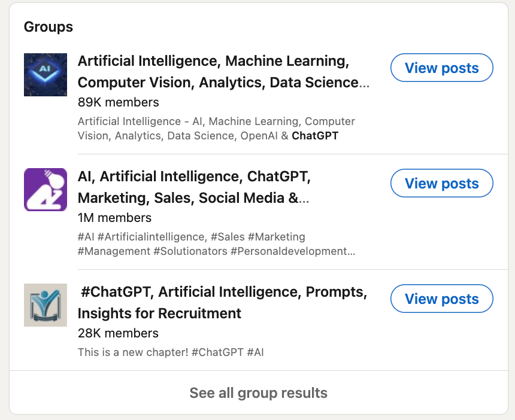The height and width of the screenshot is (420, 515).
Task: View posts for the 28K members group
Action: [x=441, y=299]
